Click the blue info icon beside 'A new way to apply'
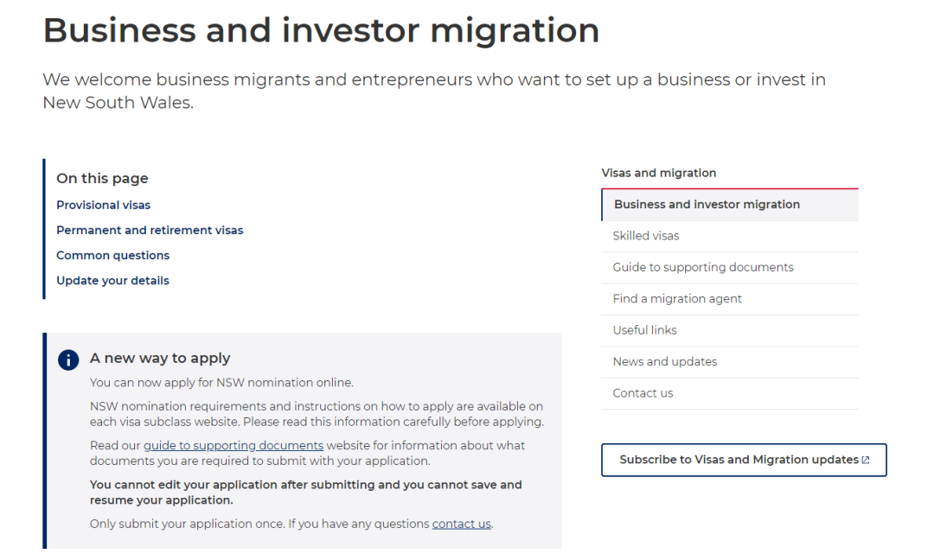 click(x=68, y=360)
